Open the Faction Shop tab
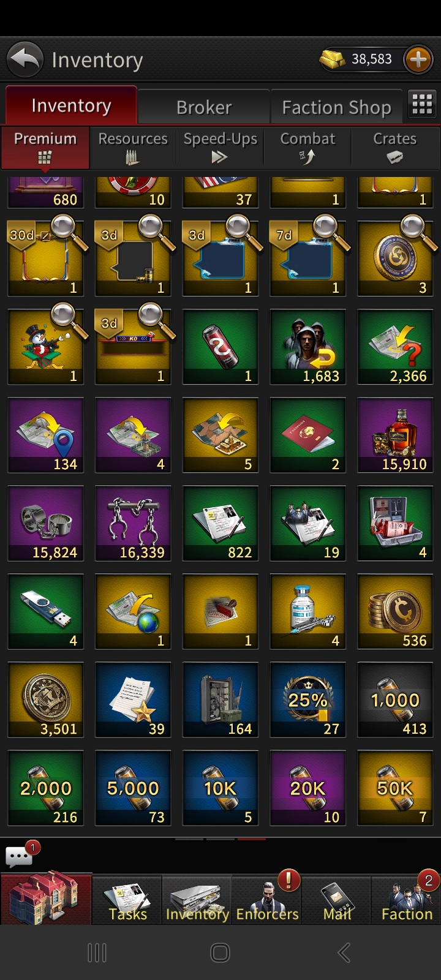The image size is (441, 980). coord(336,107)
